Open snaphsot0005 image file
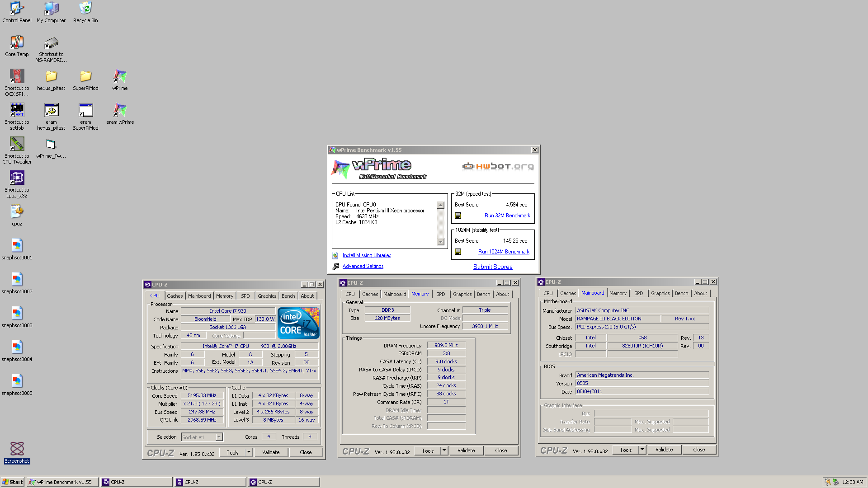The width and height of the screenshot is (868, 488). [17, 385]
